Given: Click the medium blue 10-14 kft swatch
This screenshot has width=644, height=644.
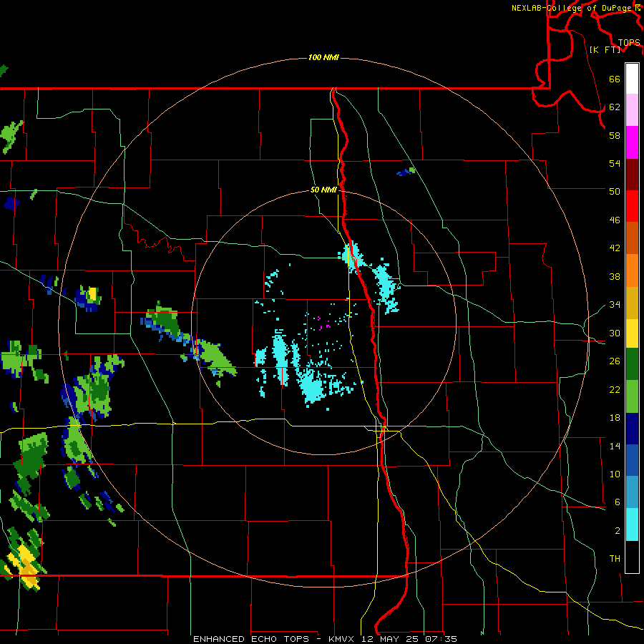Looking at the screenshot, I should [632, 460].
